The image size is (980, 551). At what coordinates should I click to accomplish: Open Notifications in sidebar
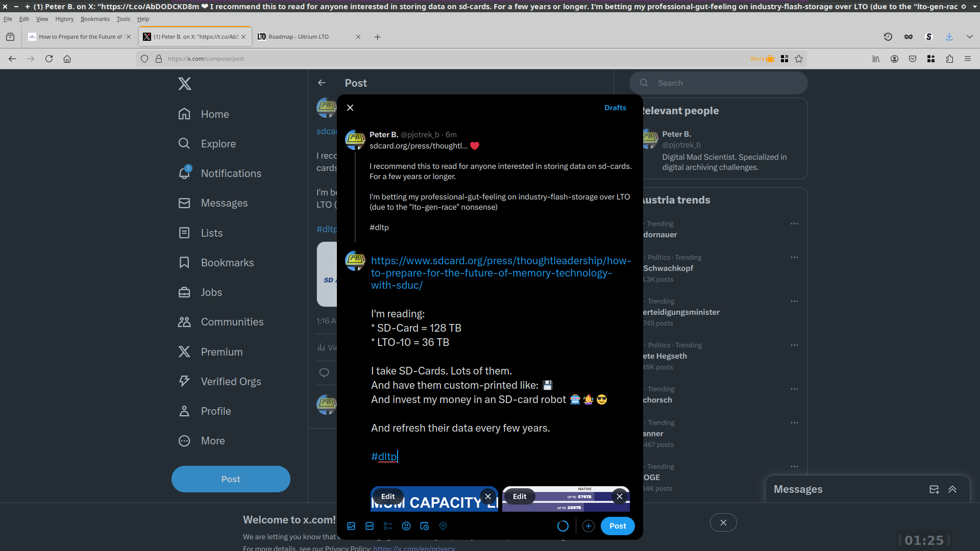231,173
